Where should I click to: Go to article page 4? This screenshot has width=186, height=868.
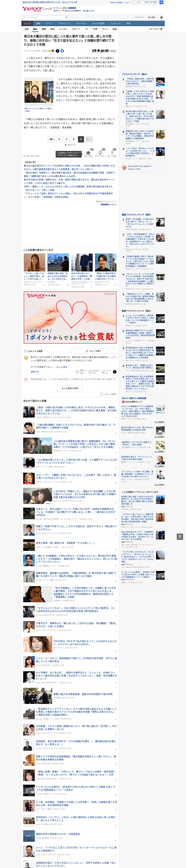pyautogui.click(x=74, y=139)
